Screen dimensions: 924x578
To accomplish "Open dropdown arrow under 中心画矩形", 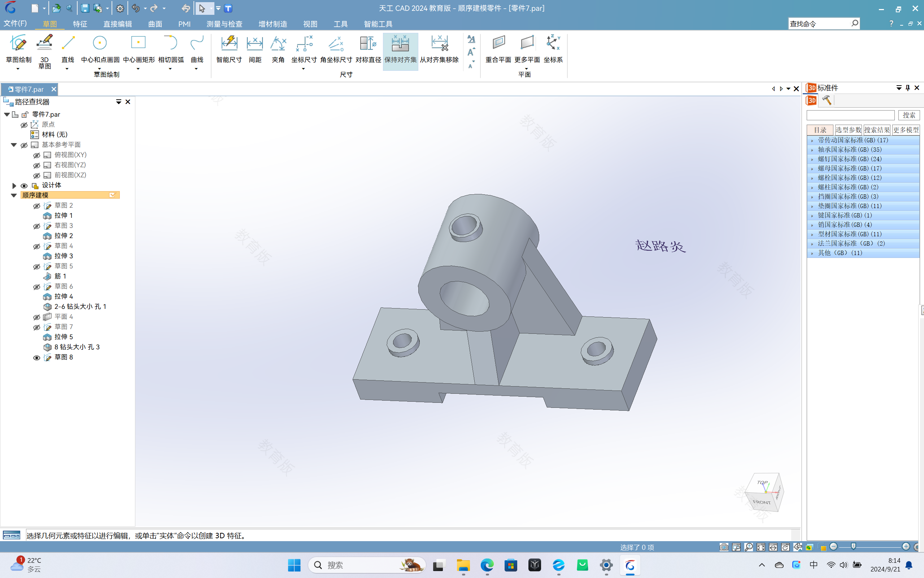I will point(138,69).
